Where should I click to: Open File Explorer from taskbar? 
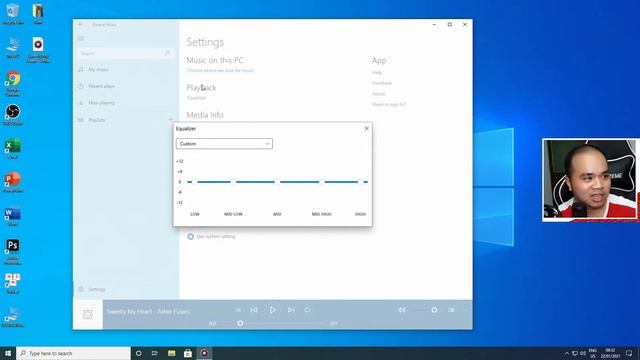(171, 353)
